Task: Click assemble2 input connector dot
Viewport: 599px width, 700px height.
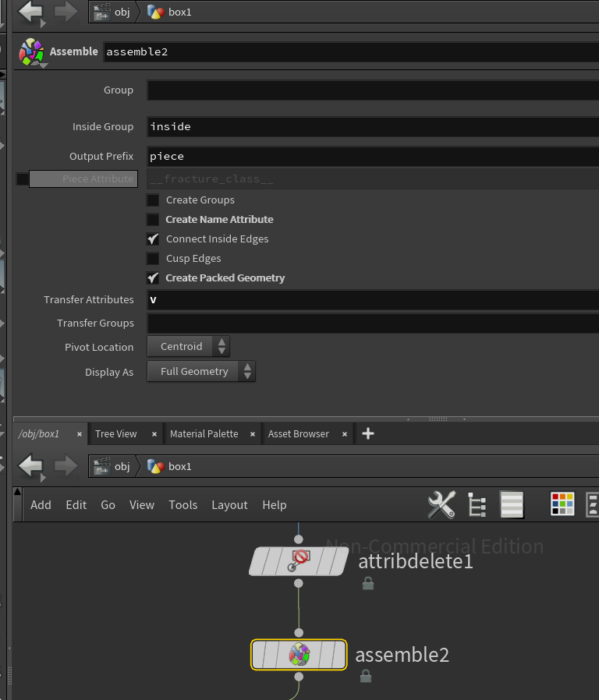Action: tap(299, 633)
